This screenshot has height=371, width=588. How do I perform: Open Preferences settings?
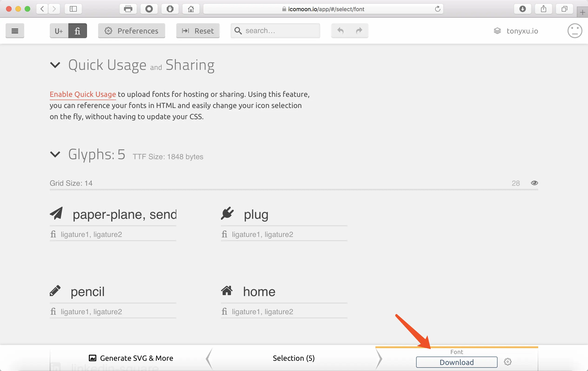point(131,31)
